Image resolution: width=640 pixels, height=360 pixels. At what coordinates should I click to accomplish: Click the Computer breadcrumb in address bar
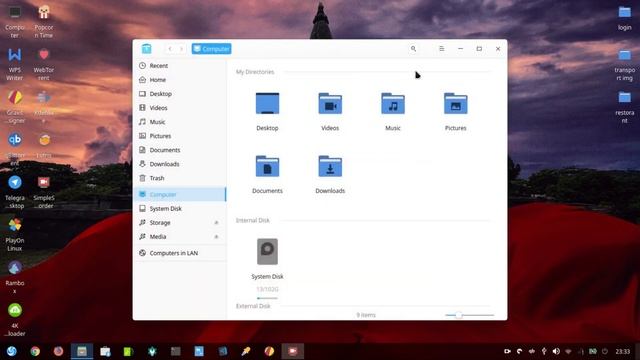coord(211,49)
